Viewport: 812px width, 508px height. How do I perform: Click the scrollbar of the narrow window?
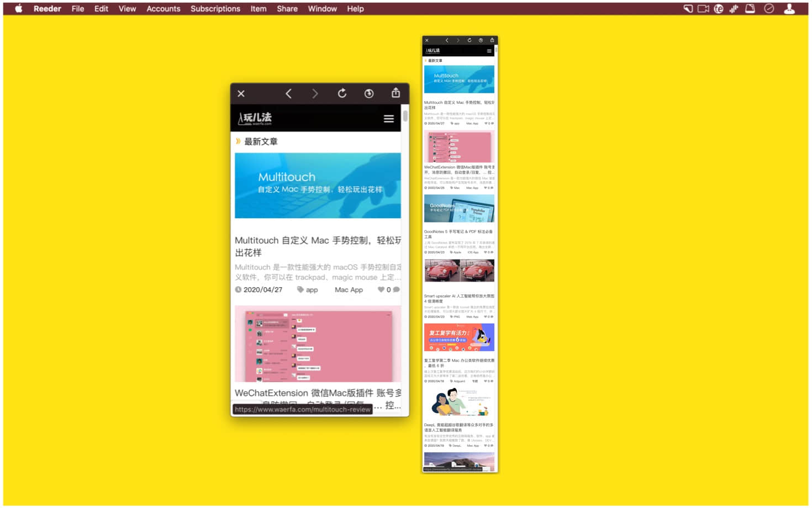tap(496, 50)
